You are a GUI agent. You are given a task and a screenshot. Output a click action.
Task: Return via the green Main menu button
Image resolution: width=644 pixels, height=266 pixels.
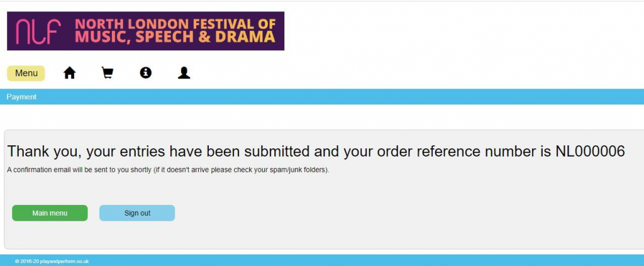pyautogui.click(x=50, y=213)
